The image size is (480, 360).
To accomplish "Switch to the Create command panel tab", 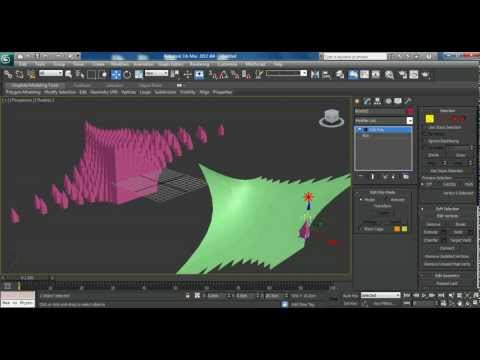I will [x=357, y=101].
